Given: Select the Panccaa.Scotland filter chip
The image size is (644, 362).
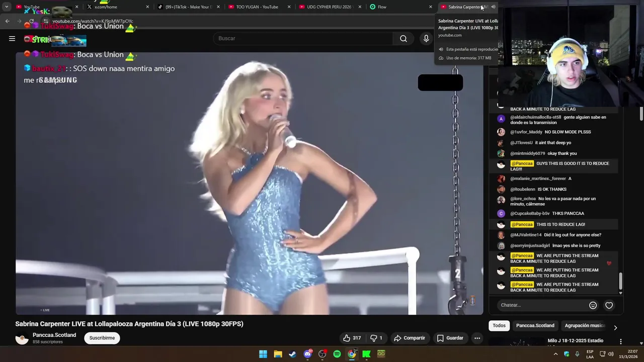Looking at the screenshot, I should [535, 325].
